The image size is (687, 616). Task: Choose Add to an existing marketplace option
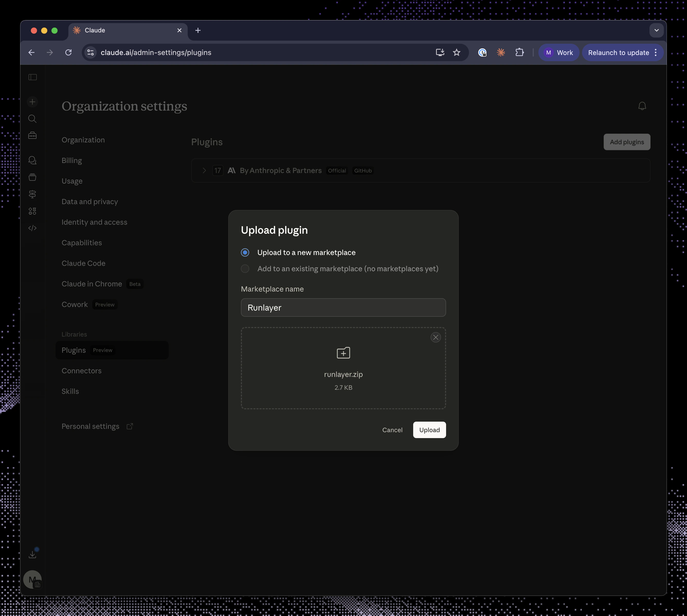click(x=245, y=268)
